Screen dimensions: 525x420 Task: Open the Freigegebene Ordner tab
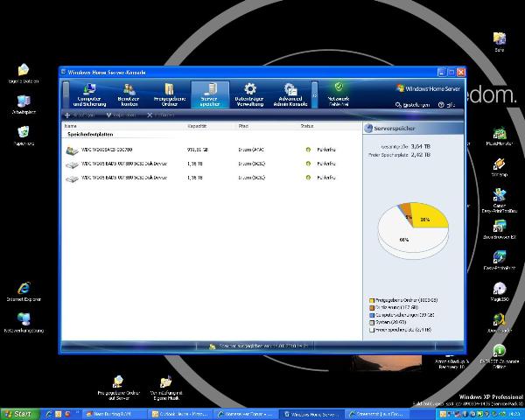[170, 94]
